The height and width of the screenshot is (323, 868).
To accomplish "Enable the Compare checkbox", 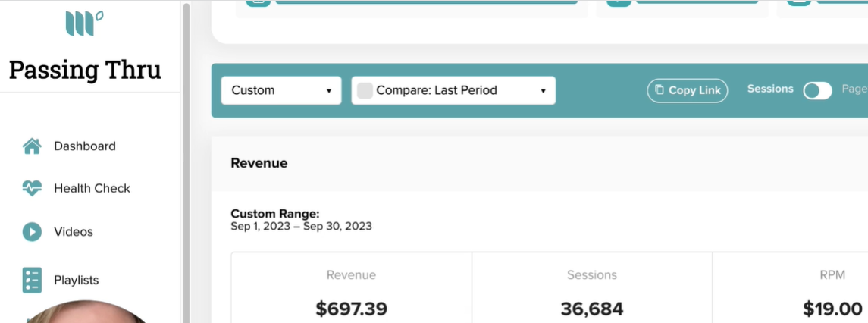I will coord(365,90).
